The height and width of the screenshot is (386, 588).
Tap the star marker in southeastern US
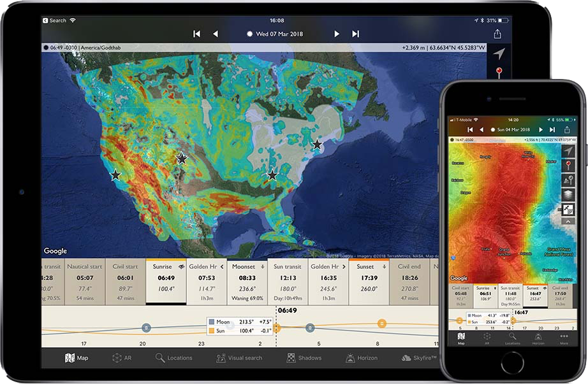coord(272,175)
